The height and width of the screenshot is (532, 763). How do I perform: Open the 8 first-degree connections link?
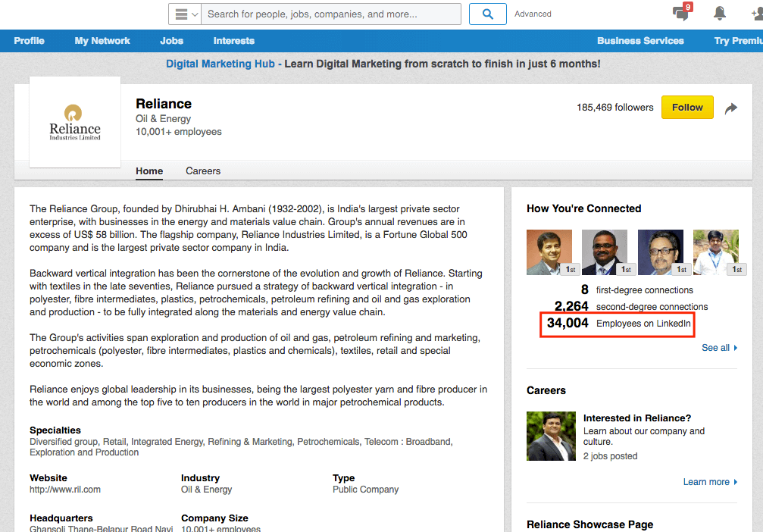[637, 290]
